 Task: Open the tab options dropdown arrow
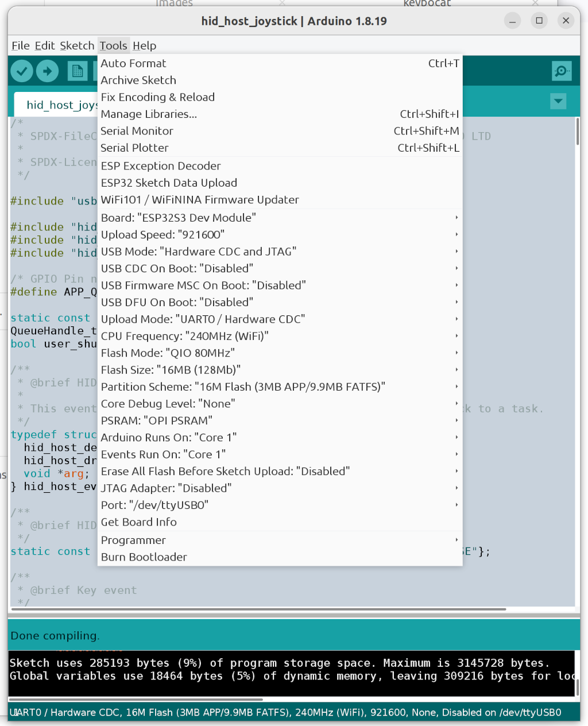coord(558,102)
